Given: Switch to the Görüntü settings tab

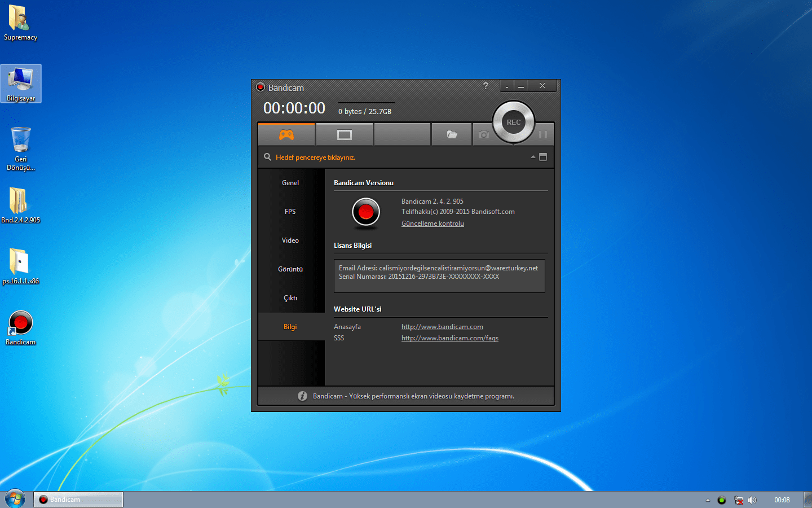Looking at the screenshot, I should click(x=291, y=269).
